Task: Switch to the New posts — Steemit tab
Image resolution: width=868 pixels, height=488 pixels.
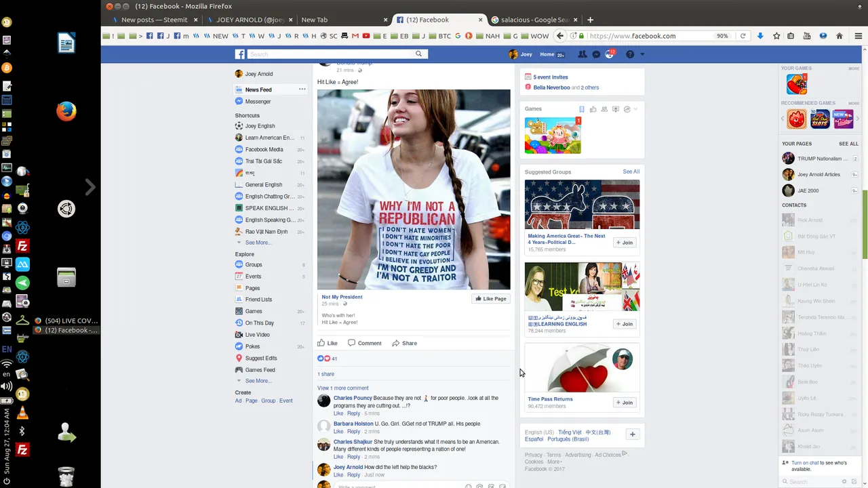Action: (x=155, y=20)
